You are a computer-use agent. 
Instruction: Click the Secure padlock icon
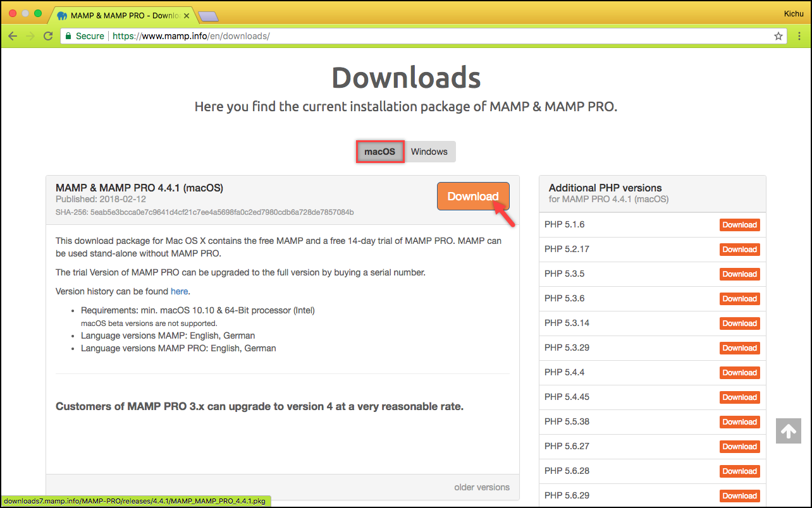coord(68,36)
